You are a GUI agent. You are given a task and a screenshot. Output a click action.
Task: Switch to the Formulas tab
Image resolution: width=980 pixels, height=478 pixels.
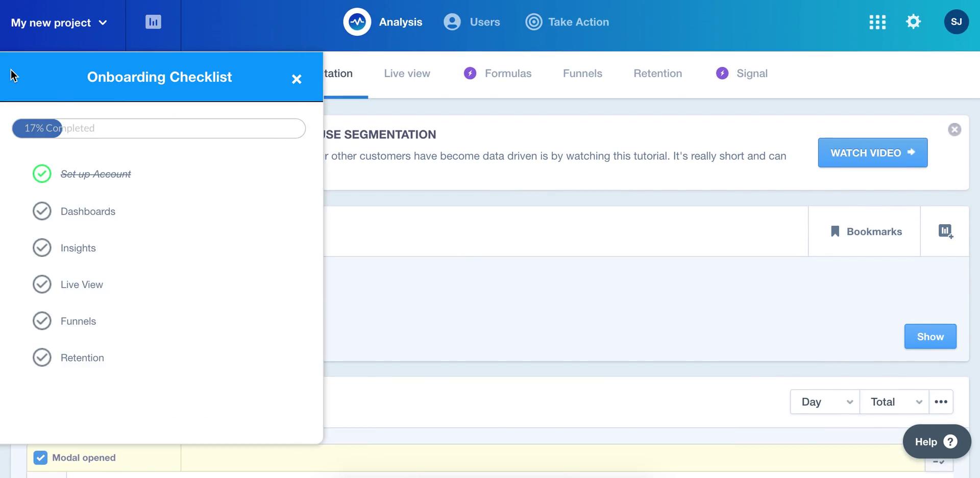tap(498, 74)
